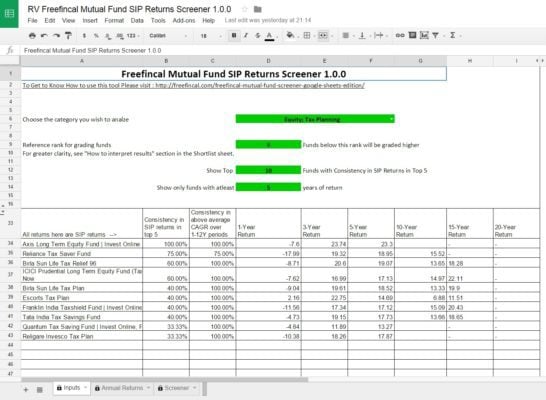Open vertical align options

tap(362, 35)
